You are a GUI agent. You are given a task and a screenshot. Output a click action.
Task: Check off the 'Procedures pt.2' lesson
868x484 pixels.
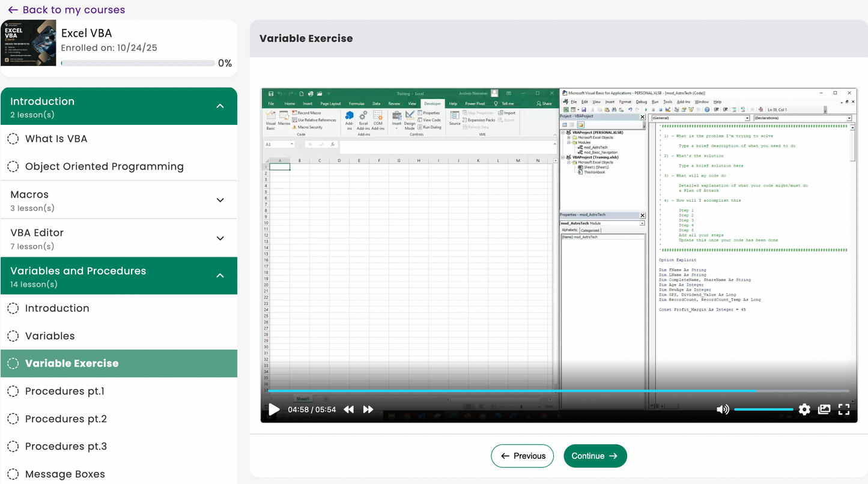[13, 419]
